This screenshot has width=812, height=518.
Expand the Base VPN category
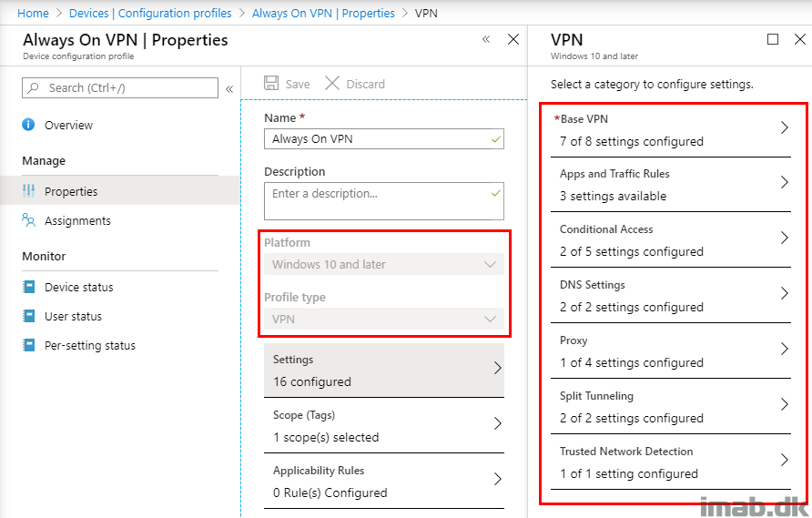670,130
